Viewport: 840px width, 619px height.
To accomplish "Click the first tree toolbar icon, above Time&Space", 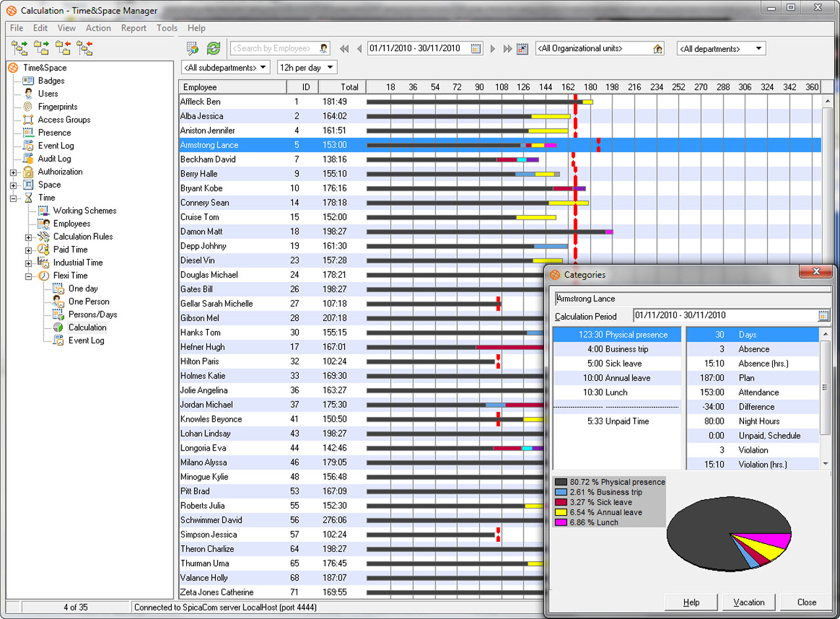I will coord(20,48).
